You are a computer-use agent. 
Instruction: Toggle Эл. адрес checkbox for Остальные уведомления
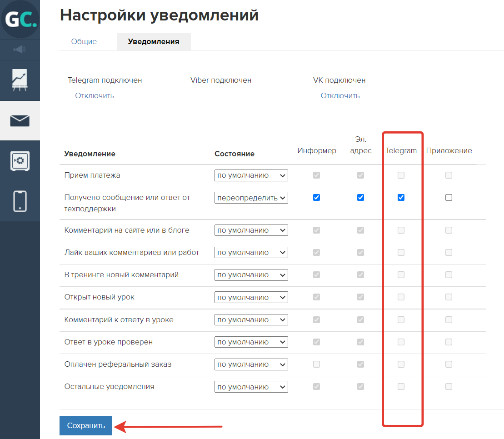(x=361, y=386)
